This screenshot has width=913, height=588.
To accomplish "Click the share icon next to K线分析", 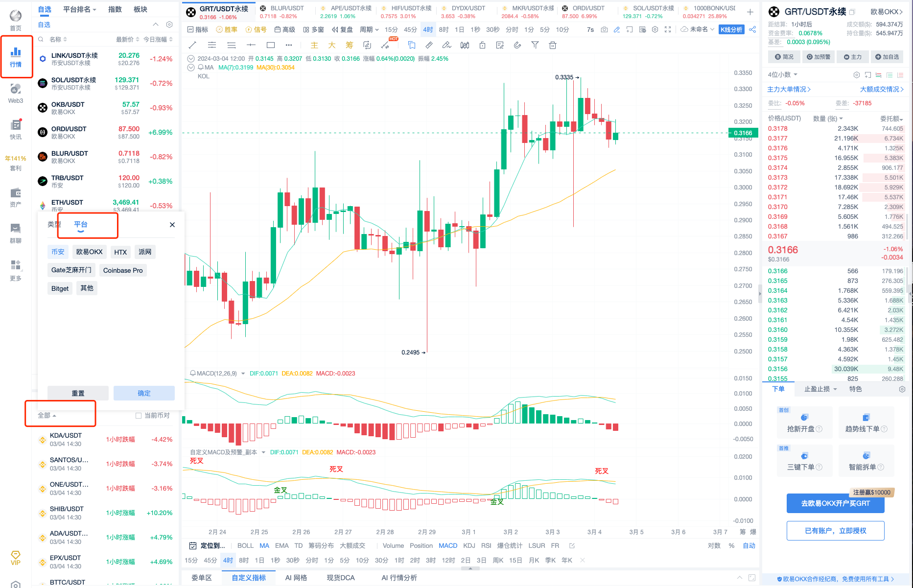I will point(752,30).
